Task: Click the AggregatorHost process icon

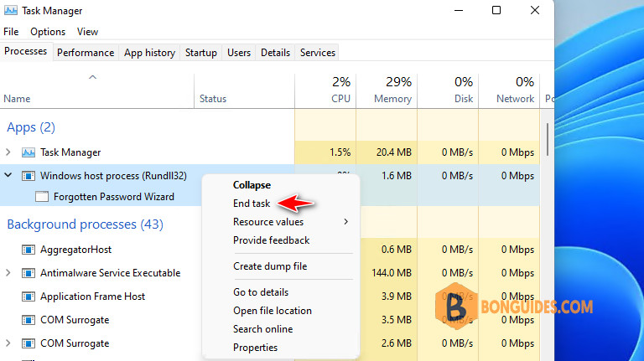Action: [29, 250]
